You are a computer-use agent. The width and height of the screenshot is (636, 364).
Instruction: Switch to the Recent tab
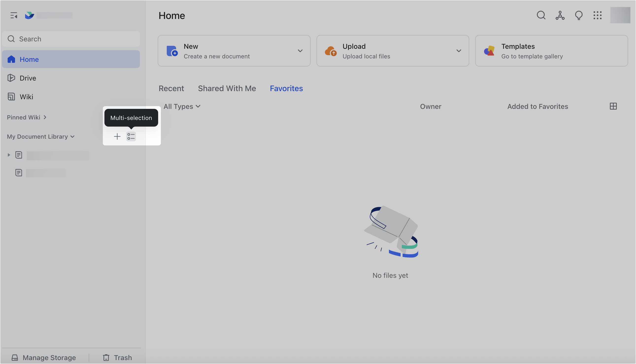pos(171,88)
